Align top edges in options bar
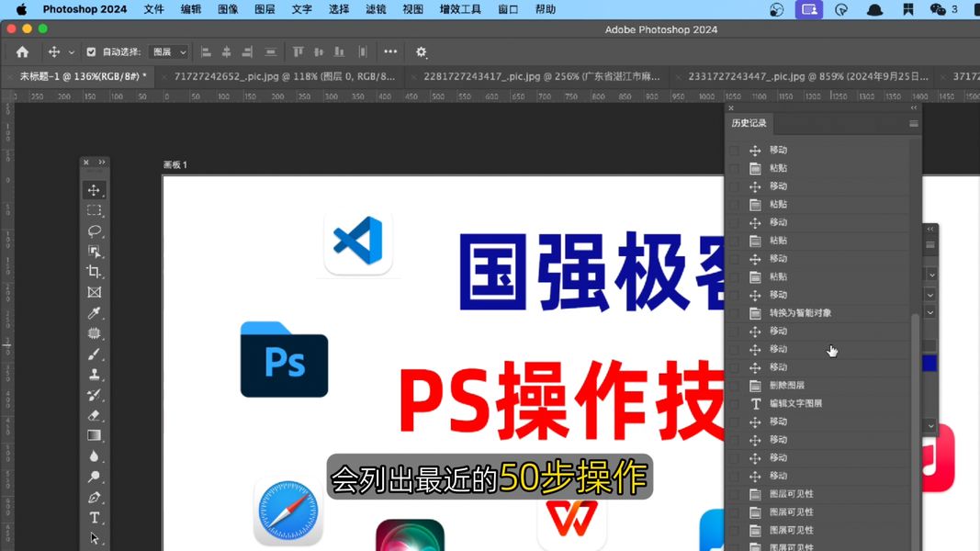 click(x=299, y=51)
